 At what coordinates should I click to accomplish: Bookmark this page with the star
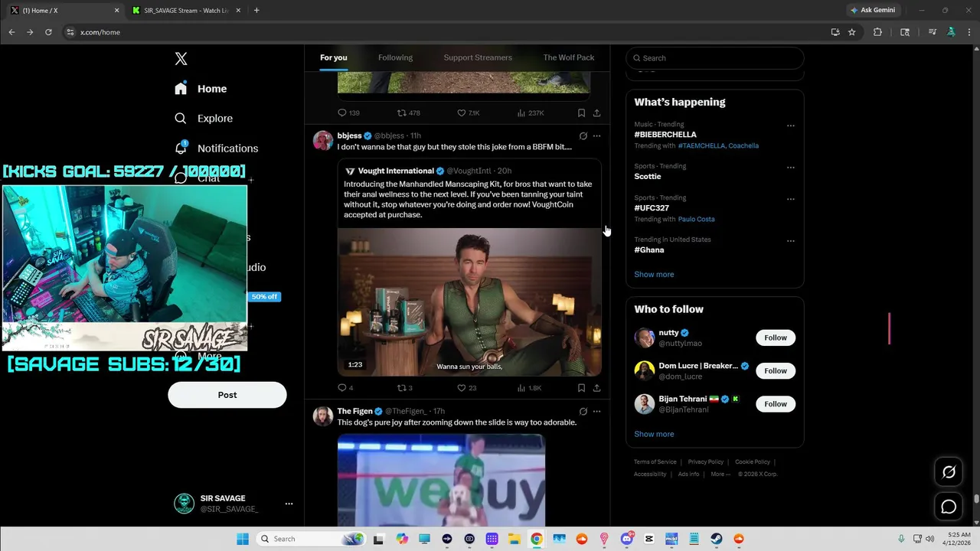coord(851,32)
